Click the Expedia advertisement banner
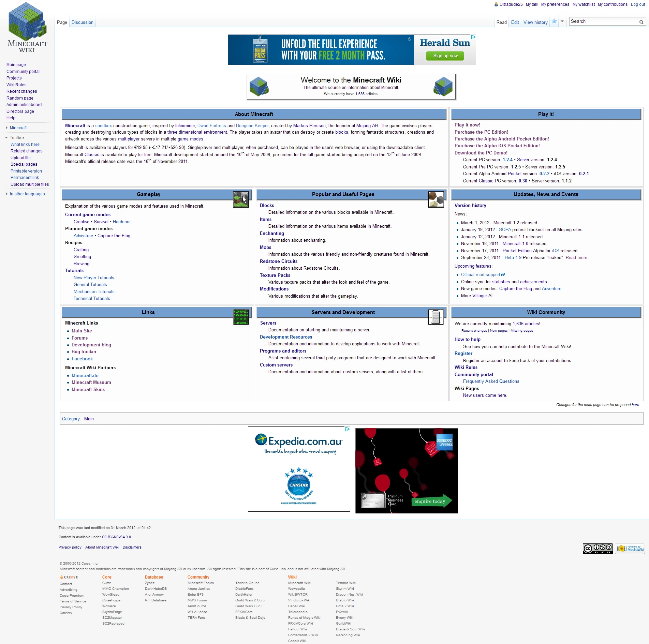The image size is (649, 644). coord(299,469)
